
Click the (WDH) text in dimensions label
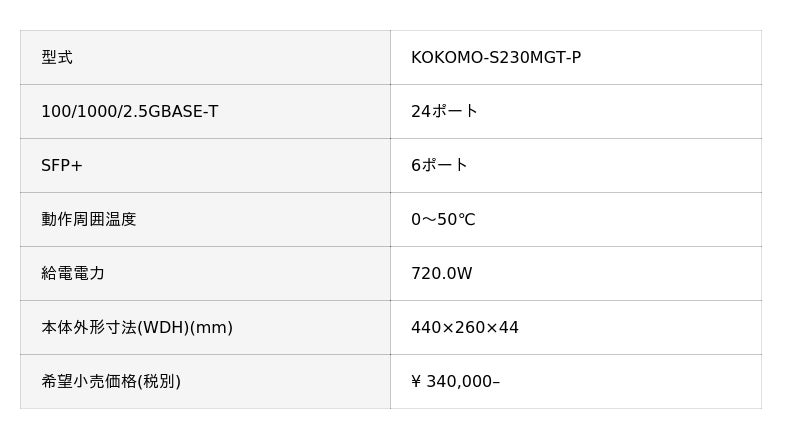162,328
